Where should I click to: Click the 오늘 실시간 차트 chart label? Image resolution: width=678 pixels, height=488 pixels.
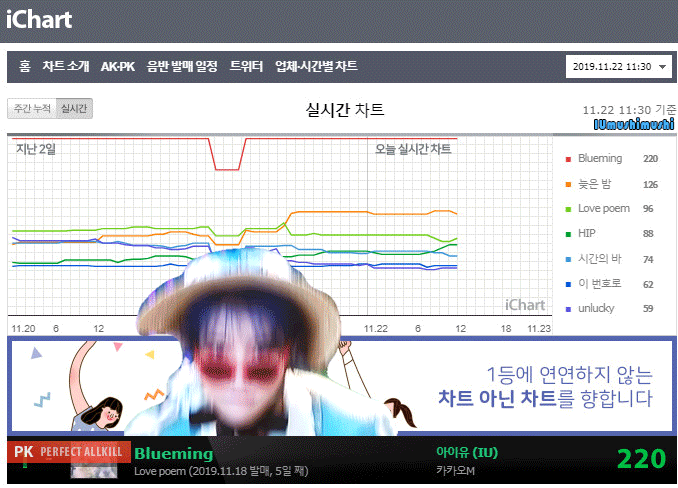click(413, 150)
